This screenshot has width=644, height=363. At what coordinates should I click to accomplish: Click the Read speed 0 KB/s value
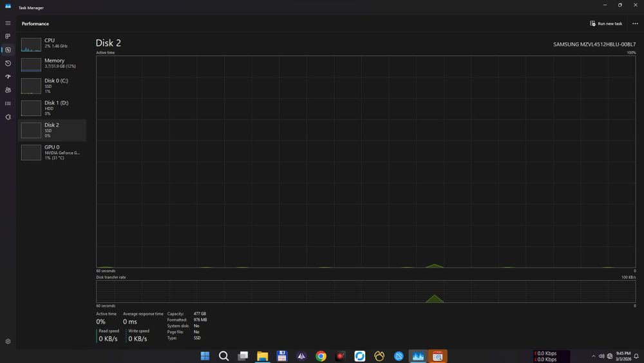(x=108, y=338)
